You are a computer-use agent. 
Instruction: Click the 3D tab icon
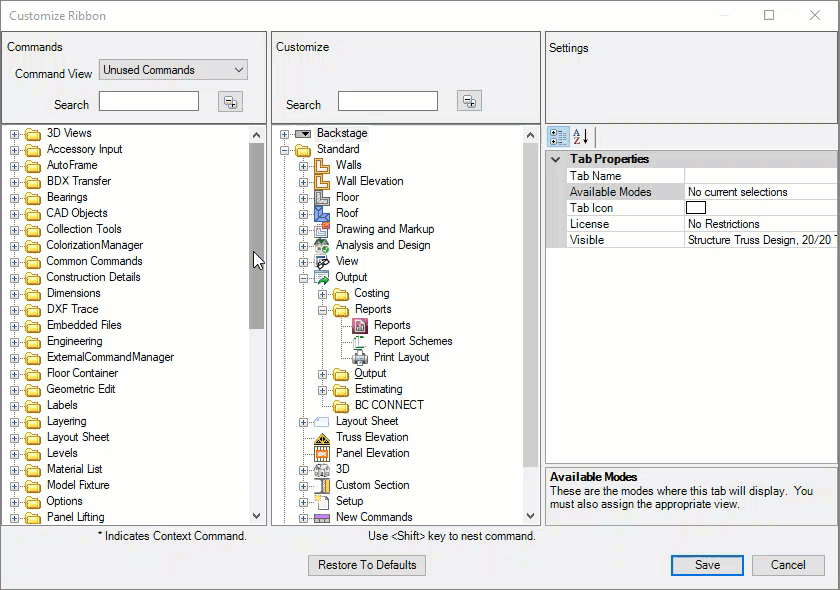click(x=321, y=470)
